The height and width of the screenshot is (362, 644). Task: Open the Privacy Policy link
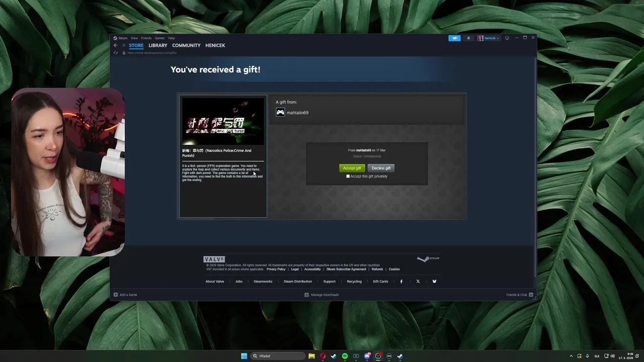click(276, 269)
